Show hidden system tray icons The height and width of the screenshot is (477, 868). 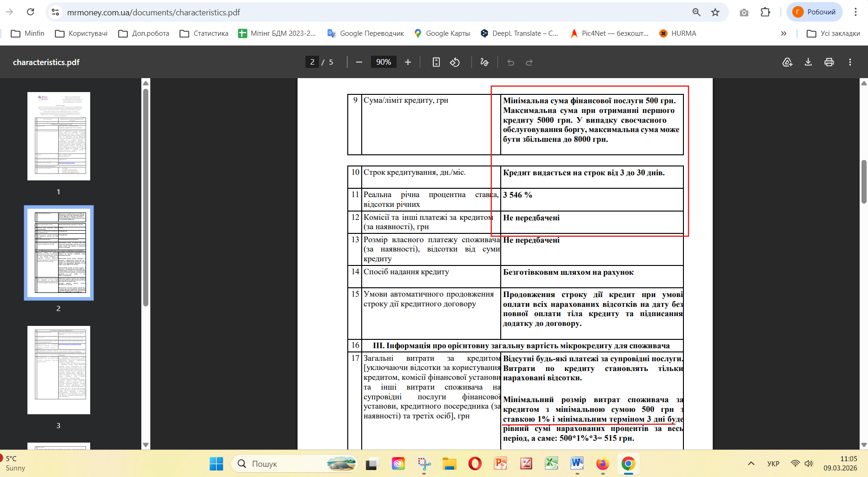pos(751,464)
